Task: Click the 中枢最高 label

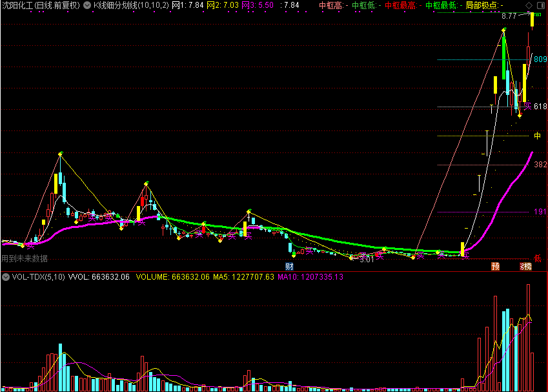Action: coord(403,5)
